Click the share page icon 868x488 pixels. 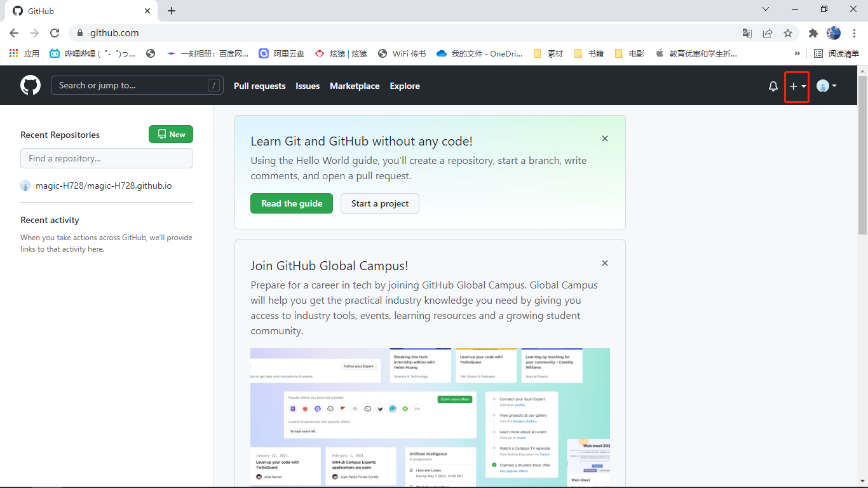(x=768, y=33)
